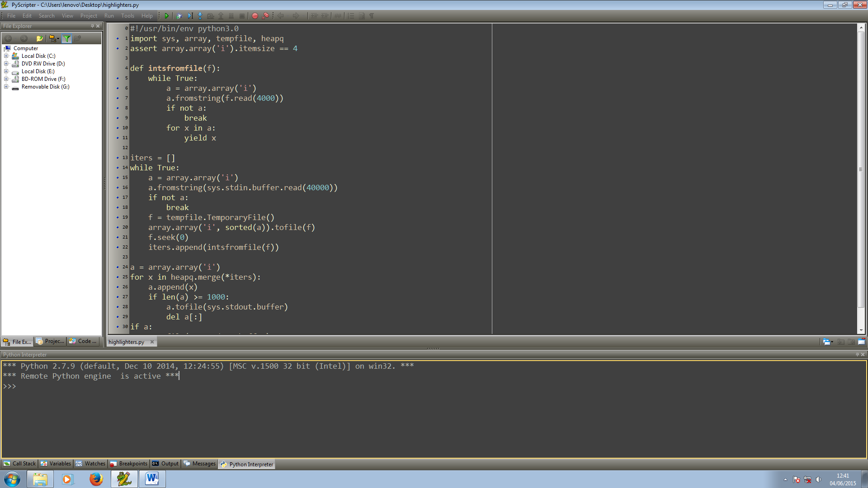Click Clear All Breakpoints icon
This screenshot has width=868, height=488.
tap(265, 16)
